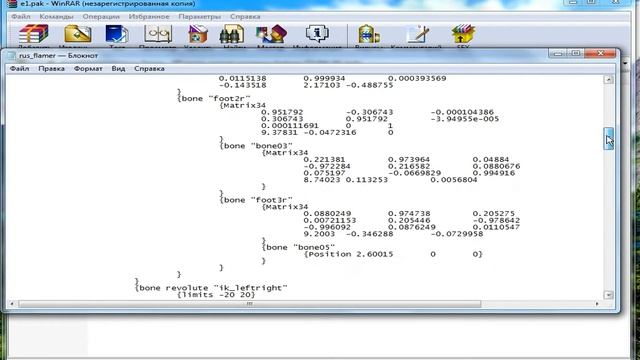Click the value 0.0056804
The height and width of the screenshot is (360, 640).
[453, 180]
